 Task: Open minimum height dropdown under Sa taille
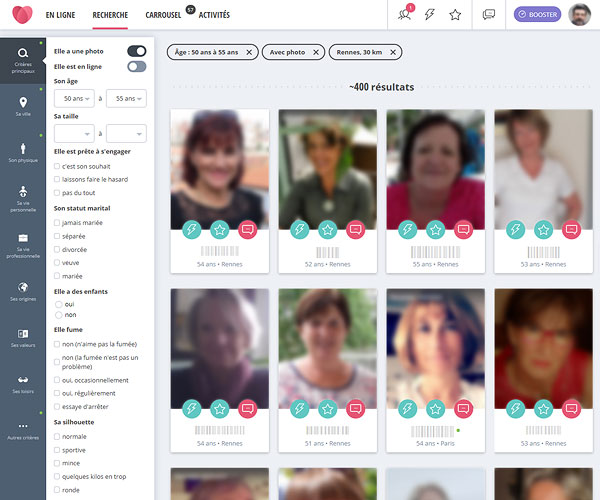pos(74,134)
